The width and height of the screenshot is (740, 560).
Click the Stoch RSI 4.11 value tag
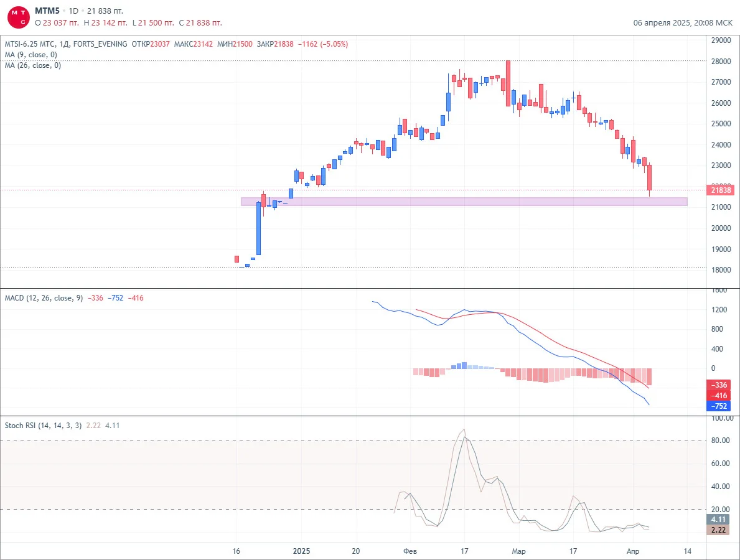tap(718, 520)
